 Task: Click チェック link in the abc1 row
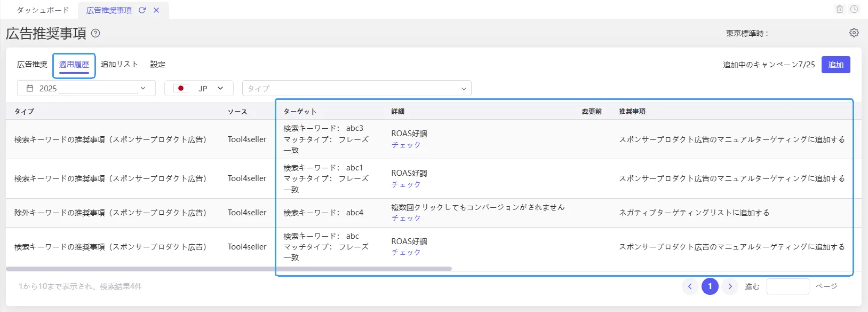click(x=406, y=184)
